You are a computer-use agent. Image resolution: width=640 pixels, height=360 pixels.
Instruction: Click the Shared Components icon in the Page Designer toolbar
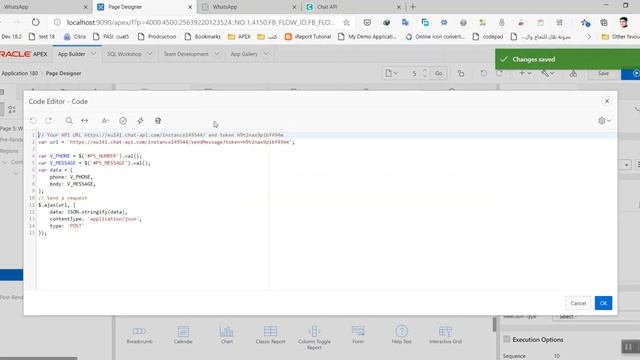tap(573, 73)
